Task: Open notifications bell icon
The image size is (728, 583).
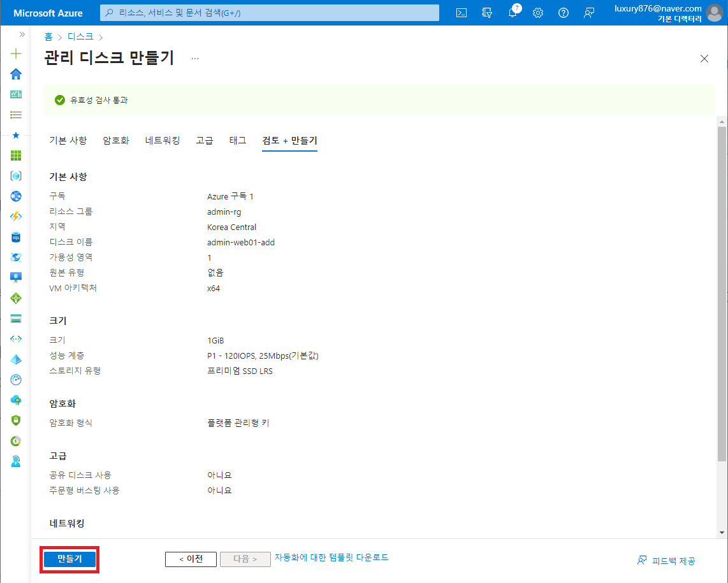Action: coord(513,13)
